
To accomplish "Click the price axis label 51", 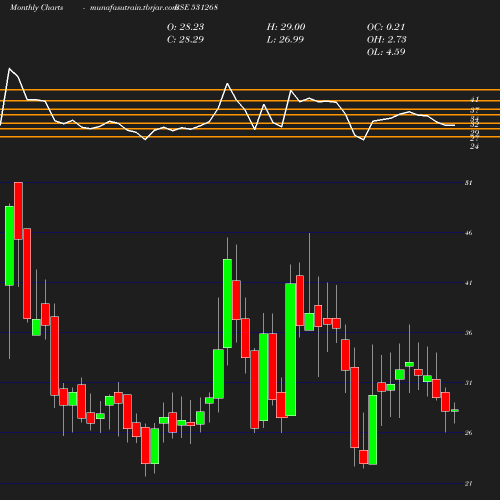I will (x=469, y=183).
